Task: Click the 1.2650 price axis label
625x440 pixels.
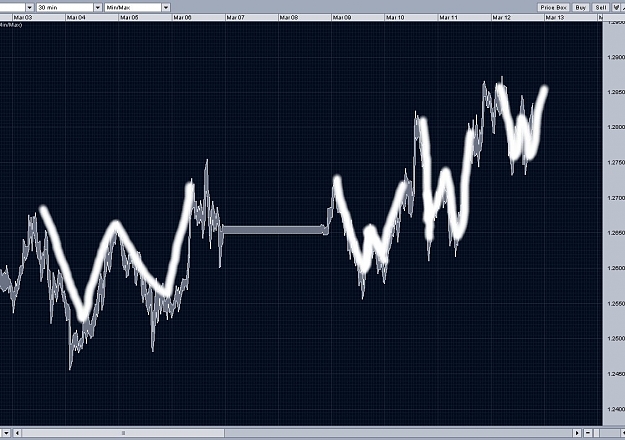Action: click(x=616, y=233)
